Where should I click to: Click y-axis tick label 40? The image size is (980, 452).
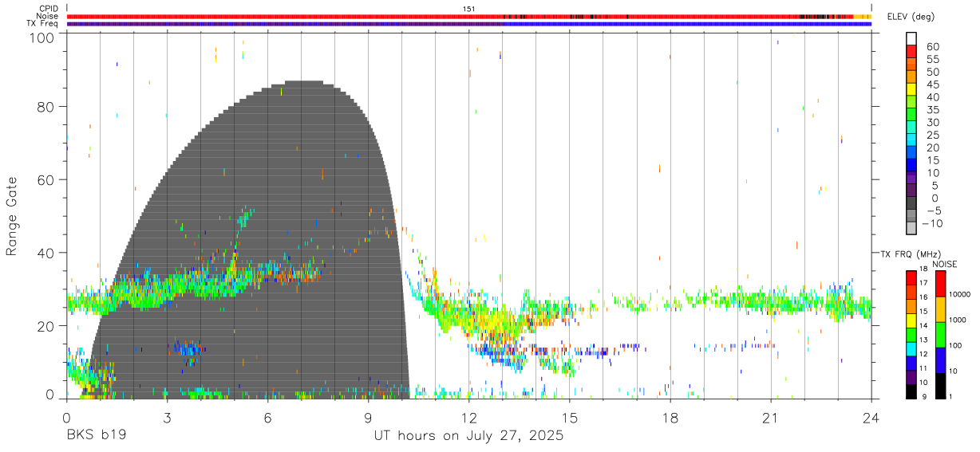pyautogui.click(x=47, y=253)
